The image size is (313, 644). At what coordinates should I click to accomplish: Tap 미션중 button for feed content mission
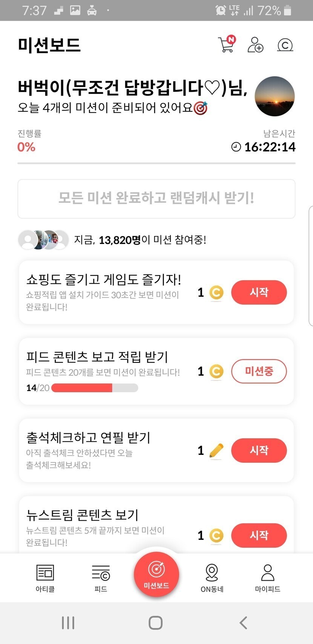[259, 371]
